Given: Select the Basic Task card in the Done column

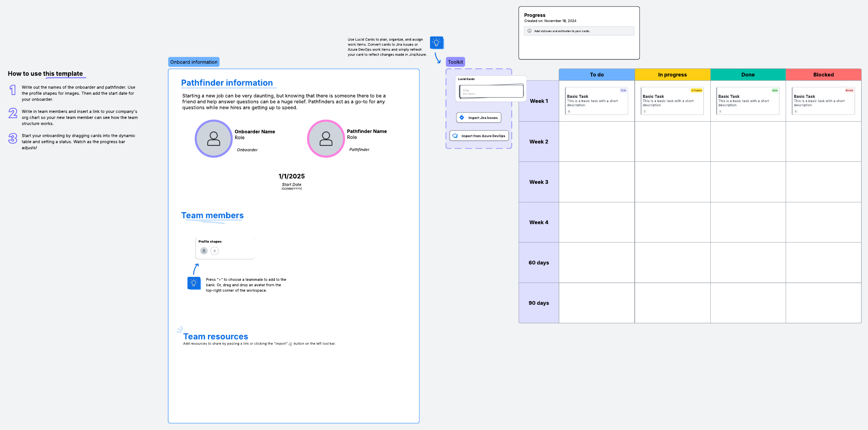Looking at the screenshot, I should click(x=748, y=101).
